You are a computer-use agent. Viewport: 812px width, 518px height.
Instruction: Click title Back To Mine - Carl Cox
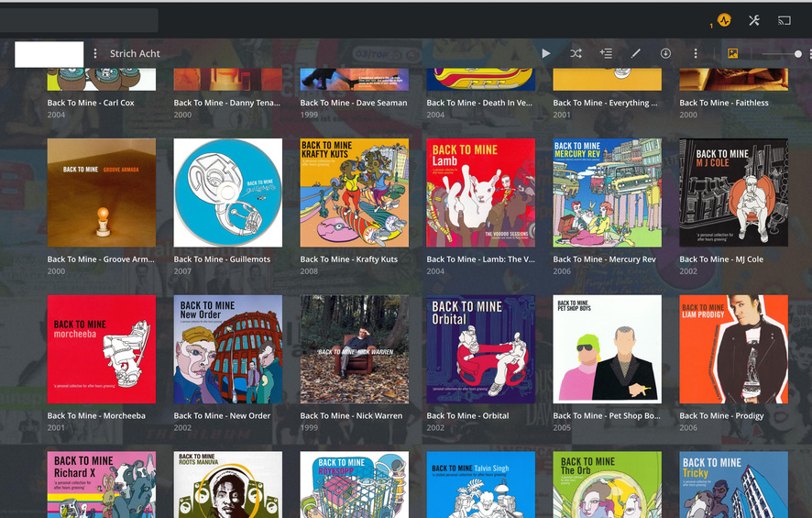coord(91,103)
